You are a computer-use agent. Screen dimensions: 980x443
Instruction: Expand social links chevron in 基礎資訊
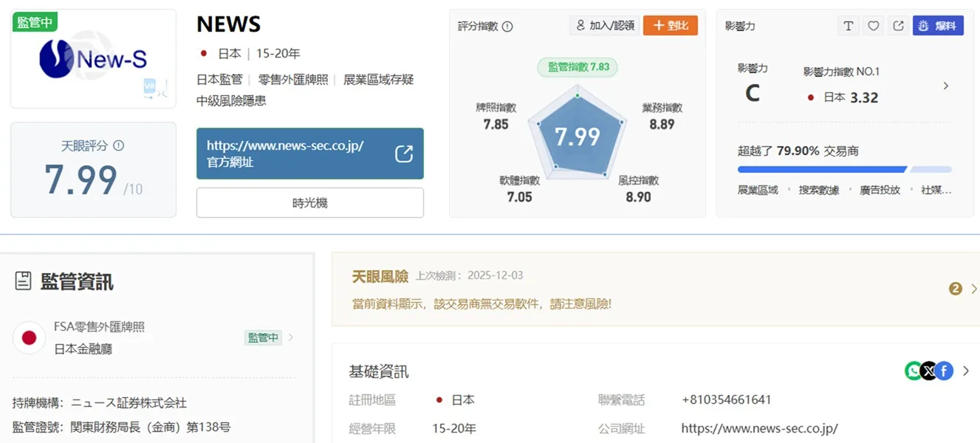[x=965, y=371]
